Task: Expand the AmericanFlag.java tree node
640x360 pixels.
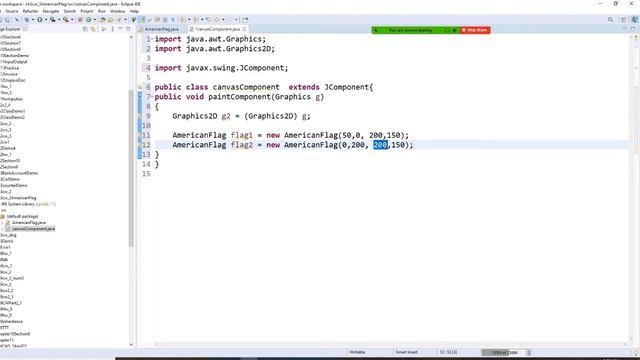Action: tap(2, 222)
